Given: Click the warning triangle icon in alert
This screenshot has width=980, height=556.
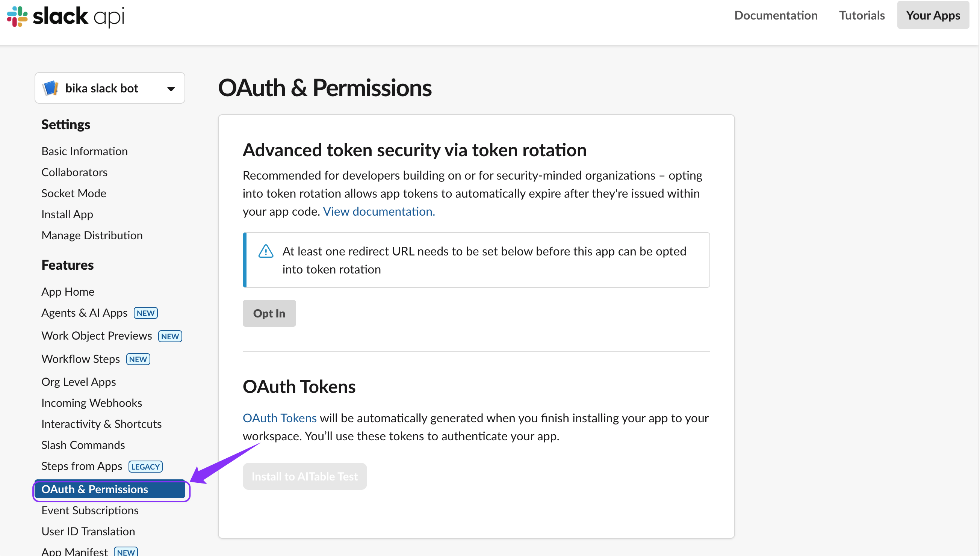Looking at the screenshot, I should 266,251.
